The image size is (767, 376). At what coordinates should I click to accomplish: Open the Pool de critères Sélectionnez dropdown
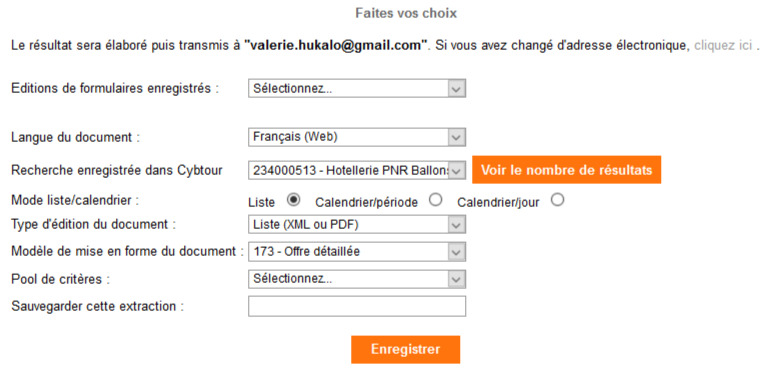pos(357,279)
